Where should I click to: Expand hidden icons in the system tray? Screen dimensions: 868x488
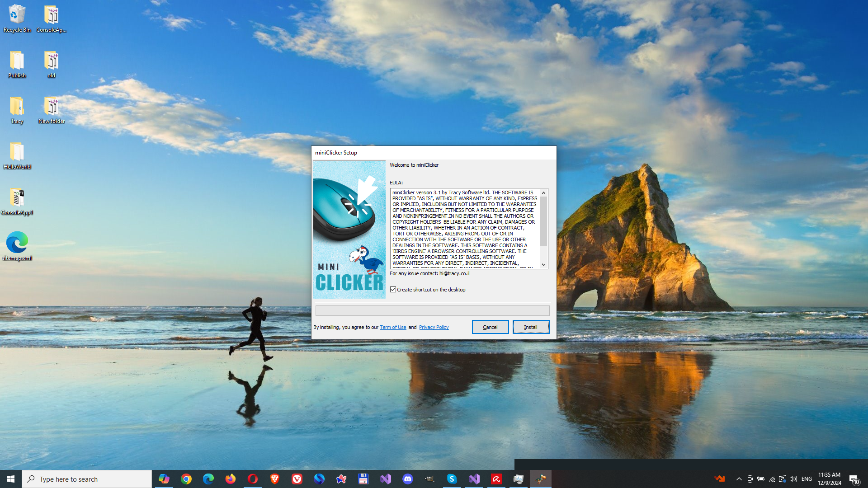739,479
